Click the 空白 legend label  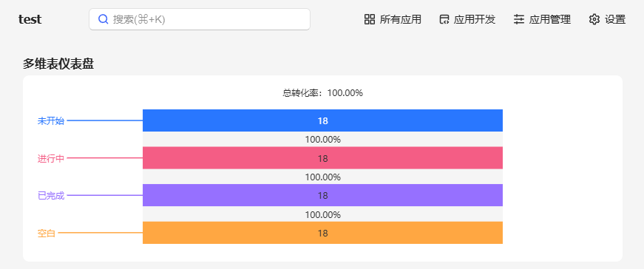click(x=47, y=234)
